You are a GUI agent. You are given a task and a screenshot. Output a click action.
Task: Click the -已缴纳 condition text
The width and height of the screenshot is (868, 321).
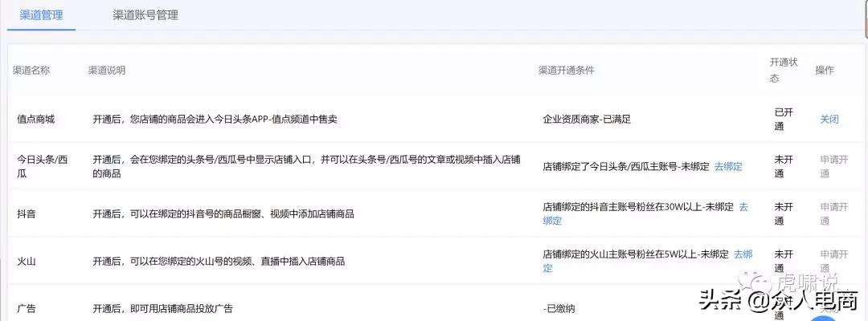559,309
